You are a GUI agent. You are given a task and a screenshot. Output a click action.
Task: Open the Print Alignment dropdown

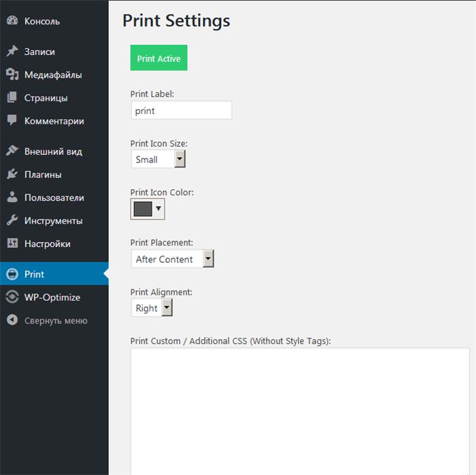tap(152, 308)
